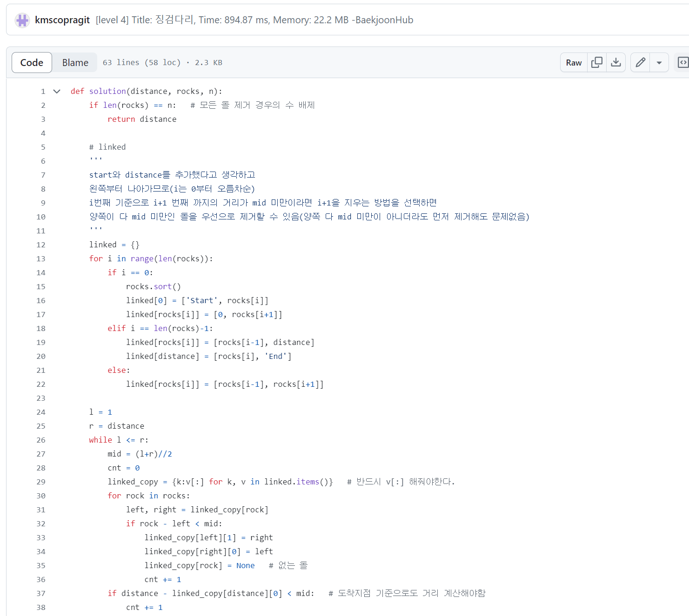Collapse the solution function with the chevron
Viewport: 689px width, 616px height.
(x=56, y=91)
